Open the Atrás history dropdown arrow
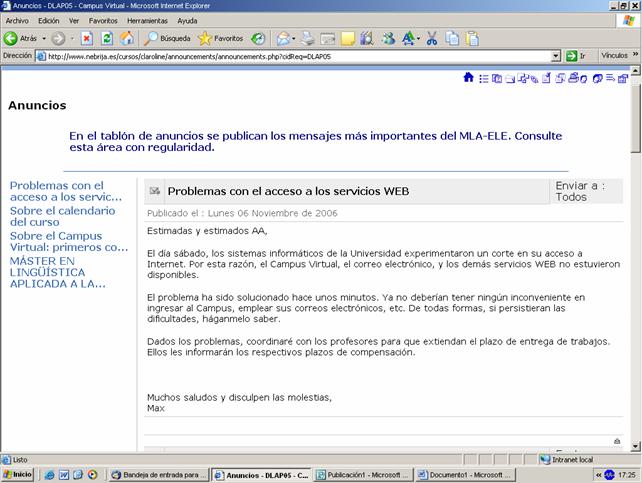The image size is (642, 483). [44, 38]
